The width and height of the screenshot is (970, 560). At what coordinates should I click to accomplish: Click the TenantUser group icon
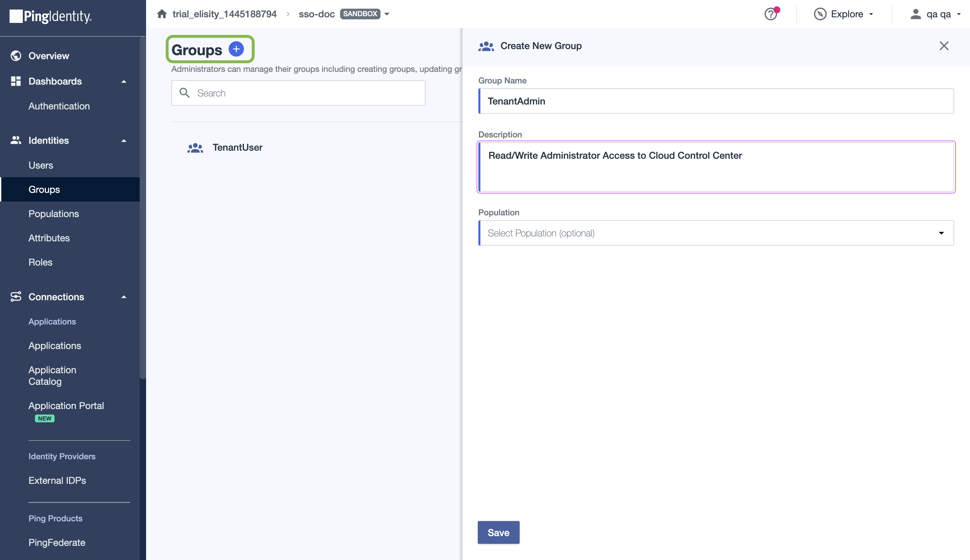tap(195, 148)
